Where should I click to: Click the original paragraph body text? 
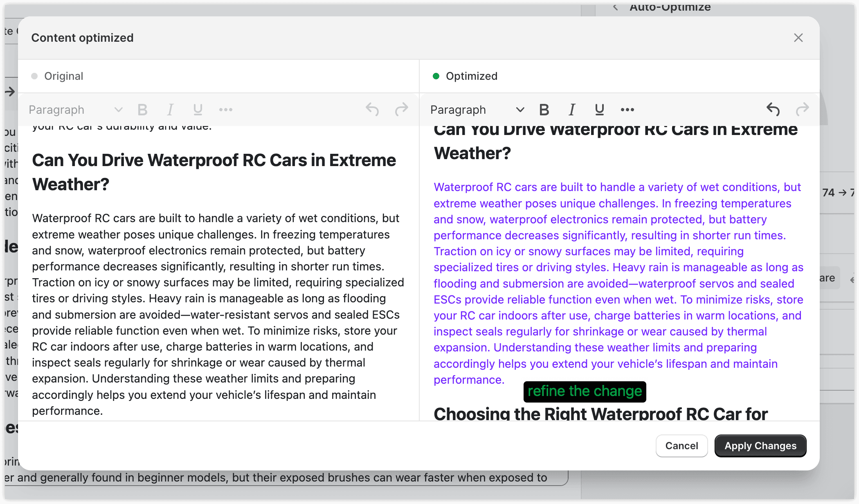pos(218,314)
